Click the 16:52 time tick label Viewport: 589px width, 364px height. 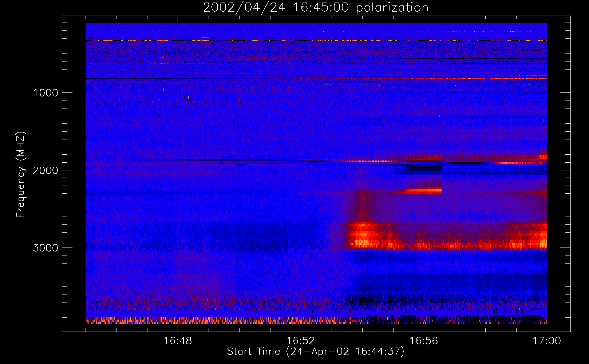point(301,341)
